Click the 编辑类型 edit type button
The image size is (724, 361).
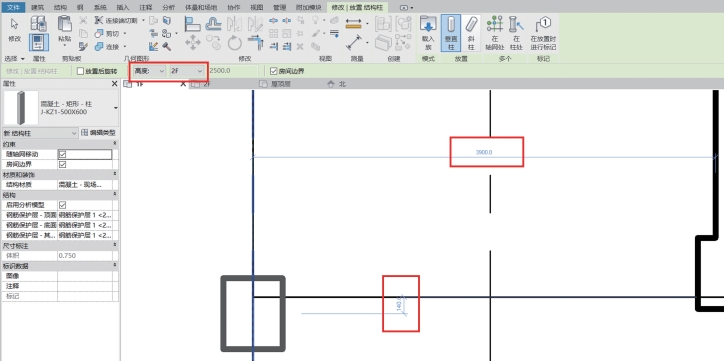tap(98, 133)
